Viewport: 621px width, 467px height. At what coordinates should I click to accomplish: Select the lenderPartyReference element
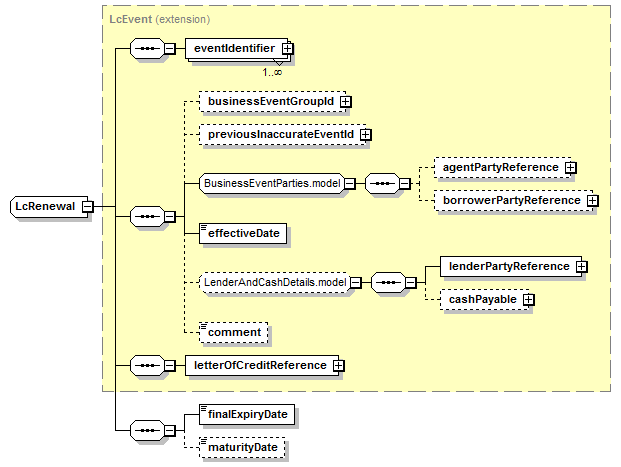click(511, 267)
